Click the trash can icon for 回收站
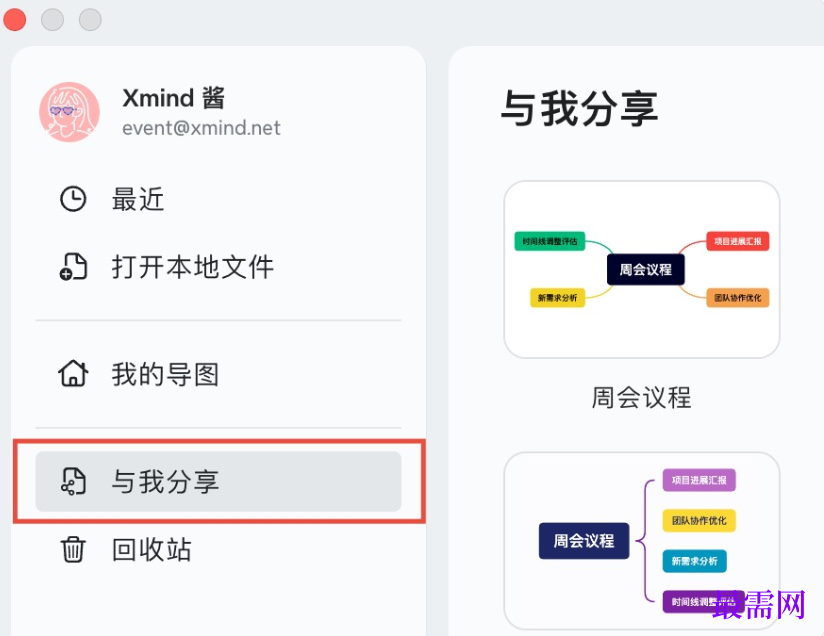The image size is (824, 636). pyautogui.click(x=73, y=549)
